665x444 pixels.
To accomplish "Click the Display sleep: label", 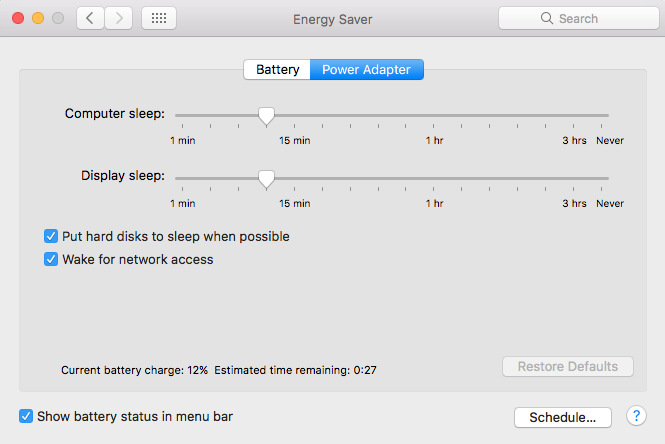I will pos(123,176).
